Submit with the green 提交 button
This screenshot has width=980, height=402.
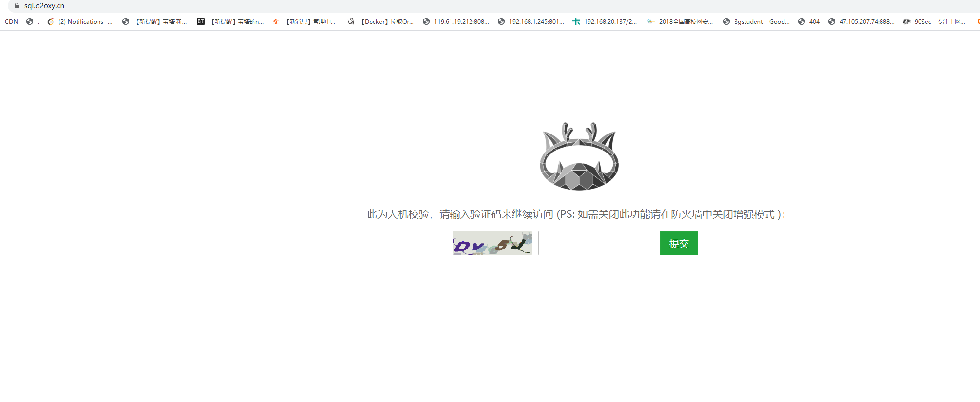(679, 243)
